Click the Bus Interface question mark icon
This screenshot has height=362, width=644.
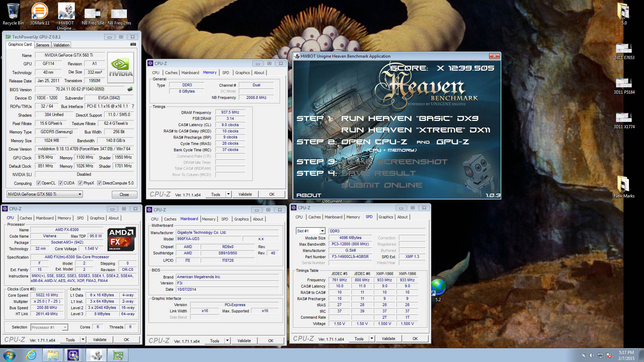133,106
